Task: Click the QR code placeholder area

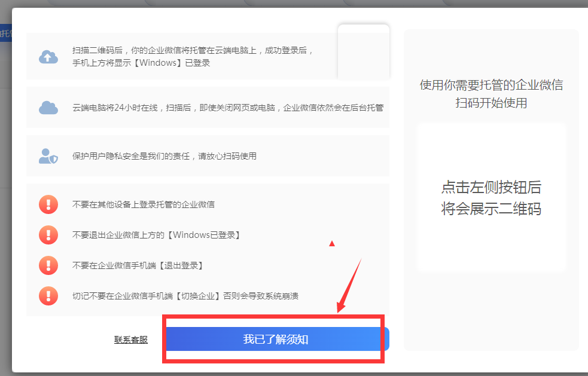Action: click(491, 197)
